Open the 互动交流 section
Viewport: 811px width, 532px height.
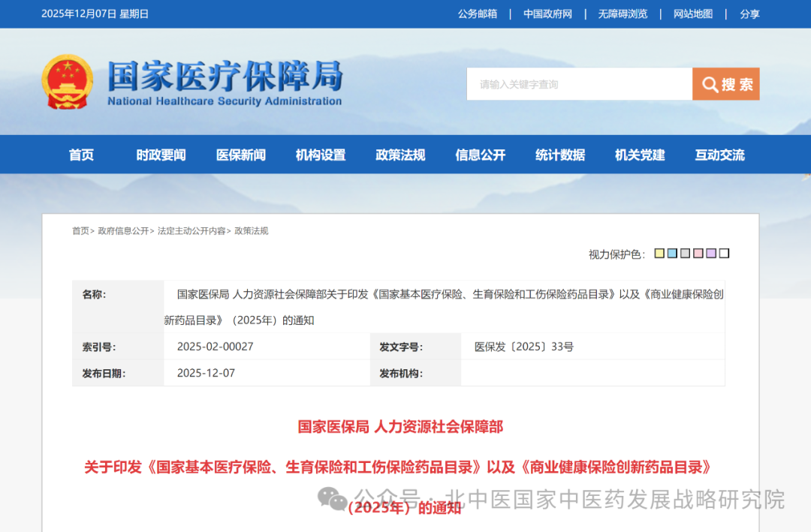pos(719,155)
